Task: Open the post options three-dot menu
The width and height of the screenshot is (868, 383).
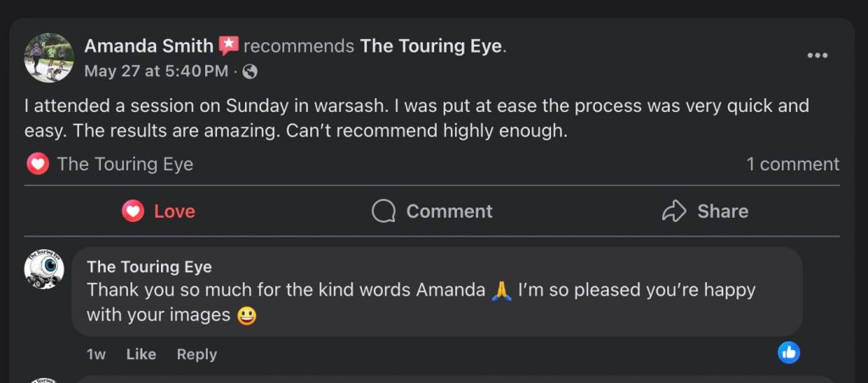Action: click(x=817, y=56)
